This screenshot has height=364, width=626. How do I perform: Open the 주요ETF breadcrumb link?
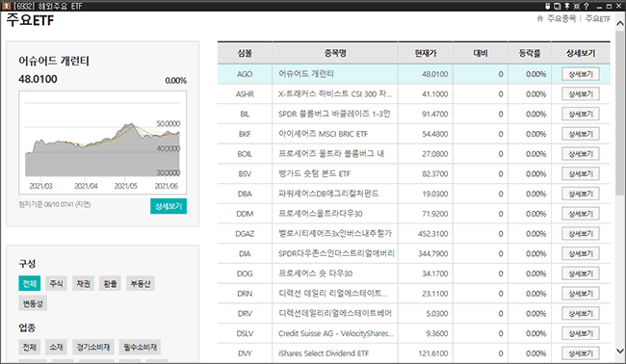(x=598, y=18)
